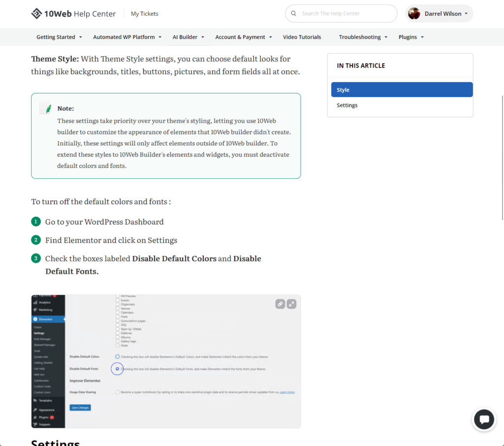This screenshot has width=504, height=446.
Task: Expand the Troubleshooting menu
Action: tap(363, 37)
